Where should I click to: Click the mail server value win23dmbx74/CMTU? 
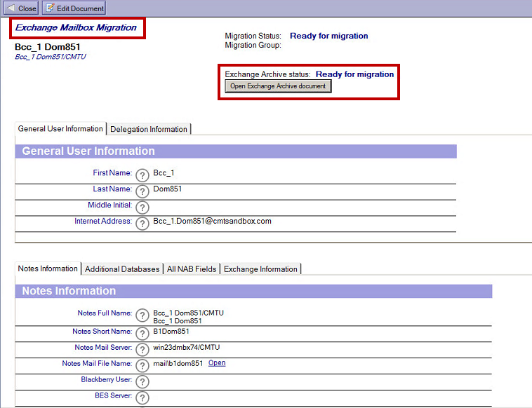[x=186, y=347]
